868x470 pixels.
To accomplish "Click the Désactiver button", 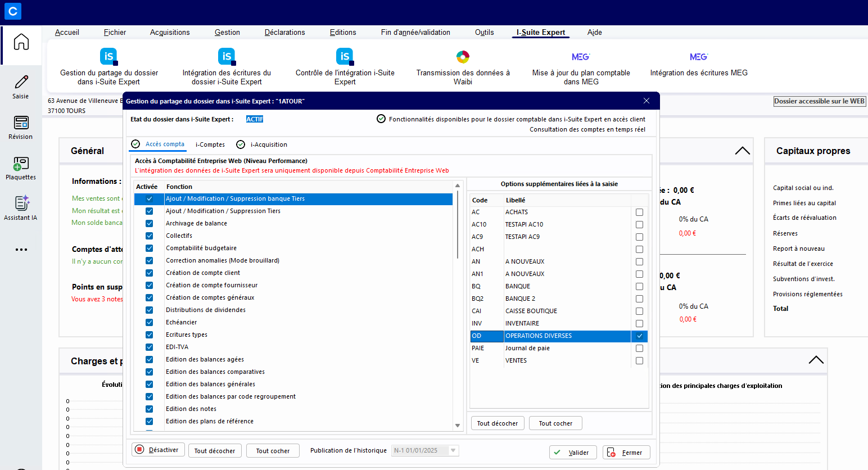I will click(x=158, y=450).
